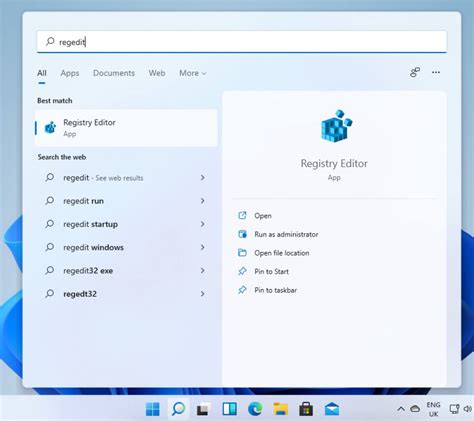Click the Registry Editor title in details pane
Image resolution: width=474 pixels, height=421 pixels.
[334, 163]
